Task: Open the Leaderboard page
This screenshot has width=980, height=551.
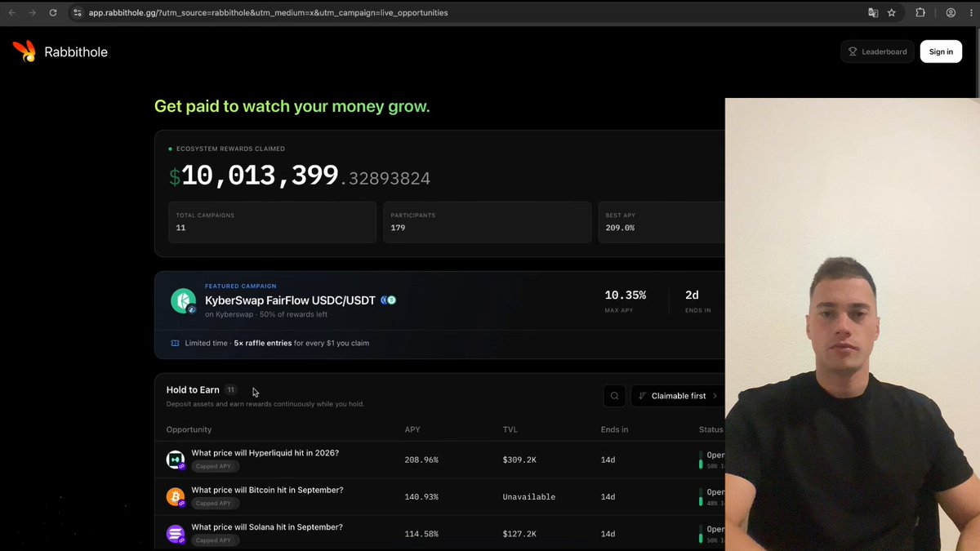Action: pyautogui.click(x=878, y=51)
